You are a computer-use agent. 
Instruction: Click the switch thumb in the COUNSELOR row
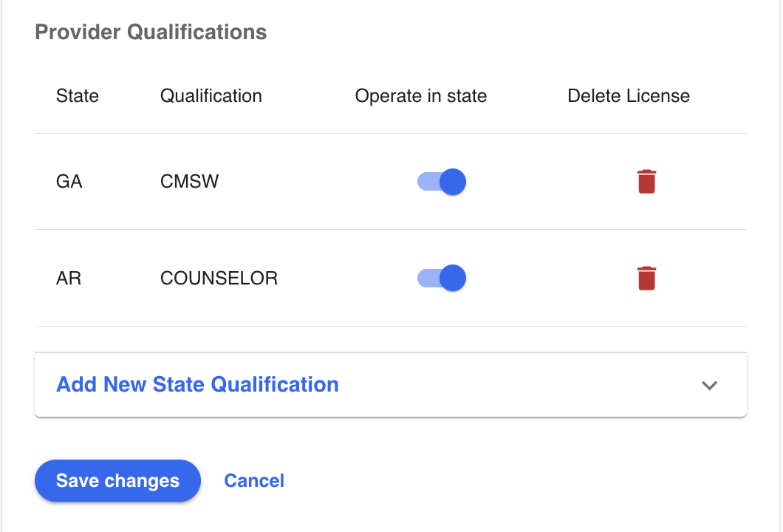[453, 278]
